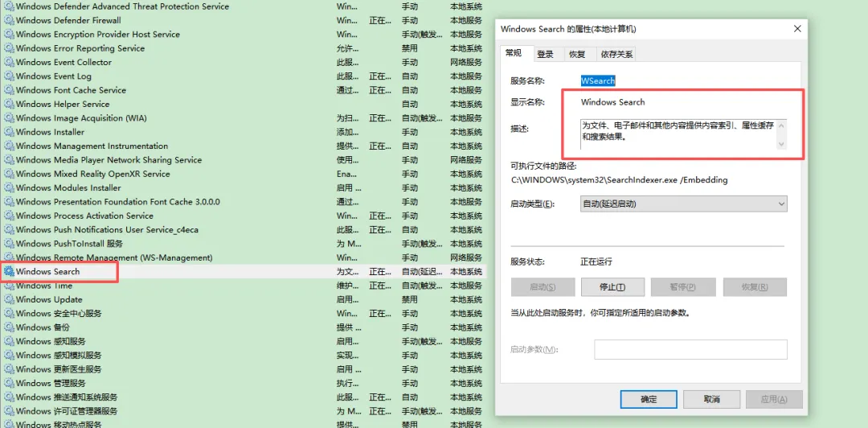Click the 恢复(R) button
The height and width of the screenshot is (428, 868).
pyautogui.click(x=755, y=287)
